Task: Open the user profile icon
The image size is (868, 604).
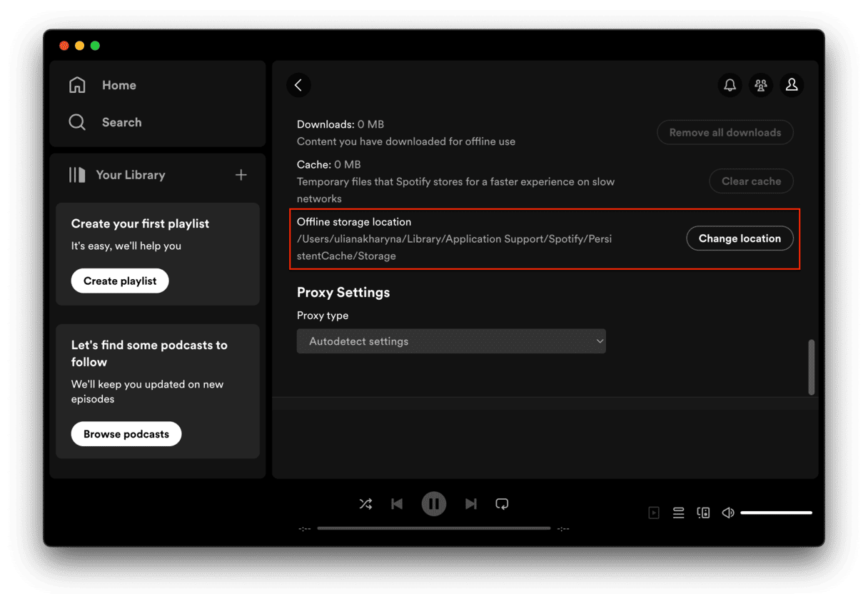Action: tap(792, 85)
